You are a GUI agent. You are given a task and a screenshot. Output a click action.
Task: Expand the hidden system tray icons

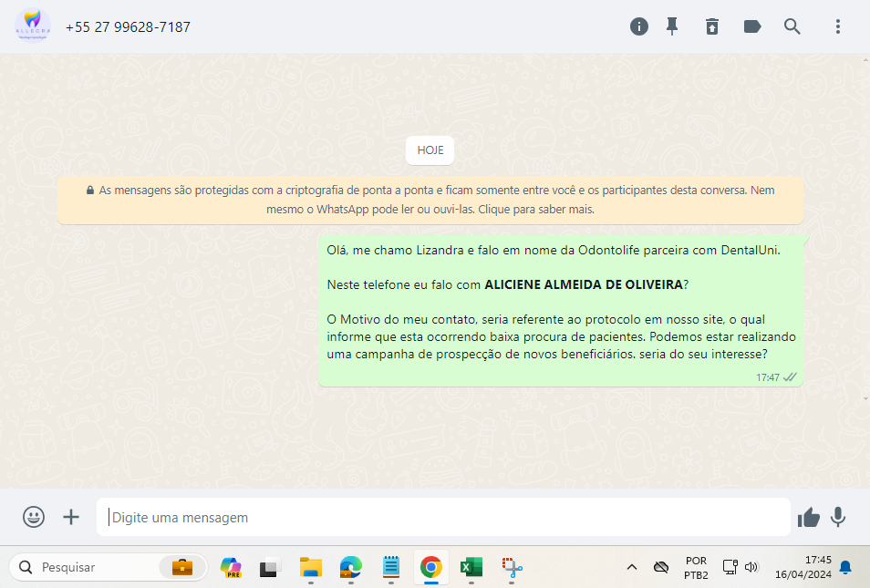[631, 567]
